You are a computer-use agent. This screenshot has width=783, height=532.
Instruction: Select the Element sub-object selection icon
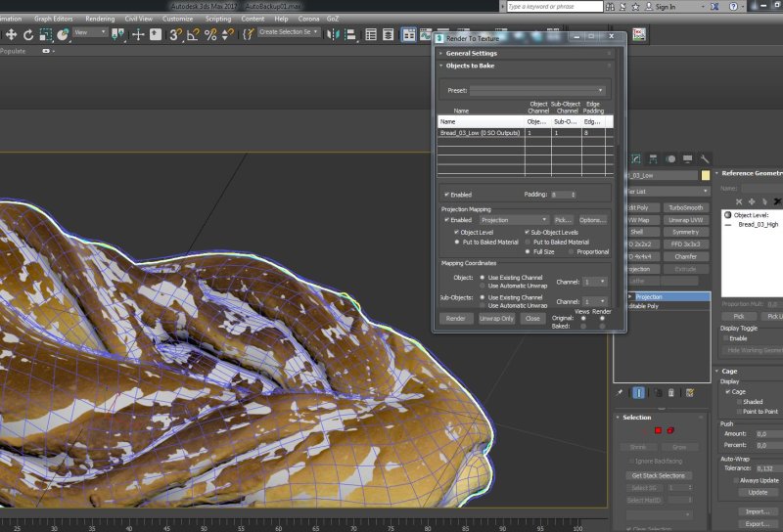pos(672,430)
